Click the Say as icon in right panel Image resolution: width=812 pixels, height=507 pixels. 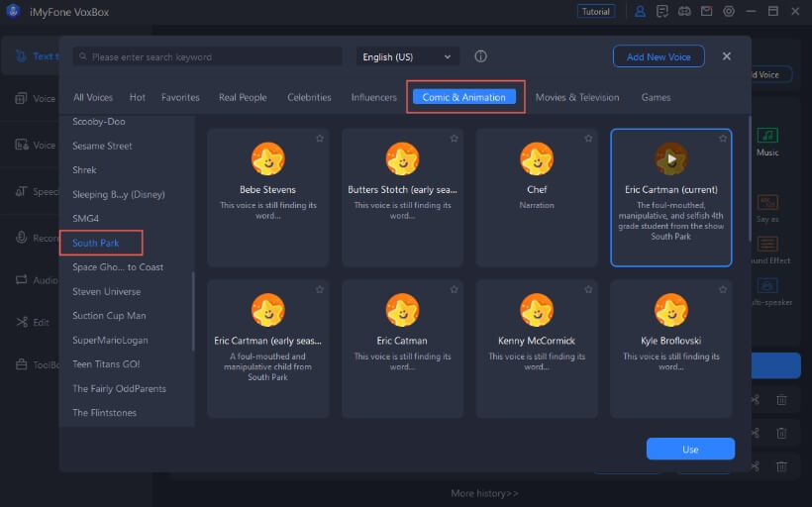coord(767,202)
